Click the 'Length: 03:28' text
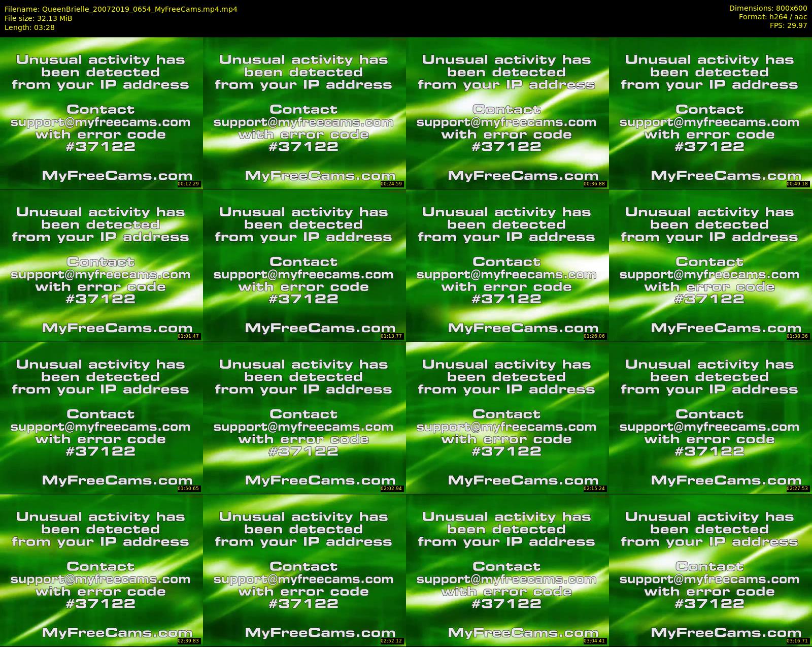The height and width of the screenshot is (647, 812). (x=29, y=27)
